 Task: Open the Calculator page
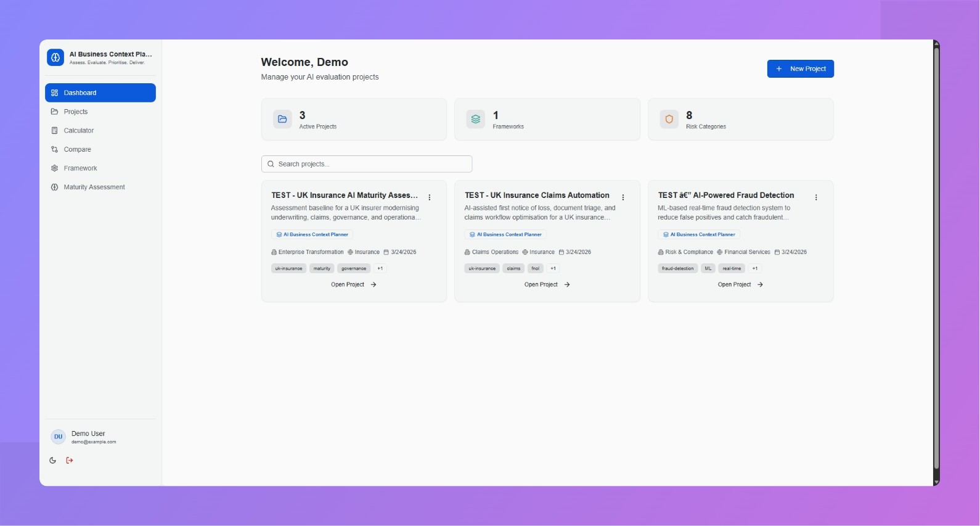pos(100,131)
